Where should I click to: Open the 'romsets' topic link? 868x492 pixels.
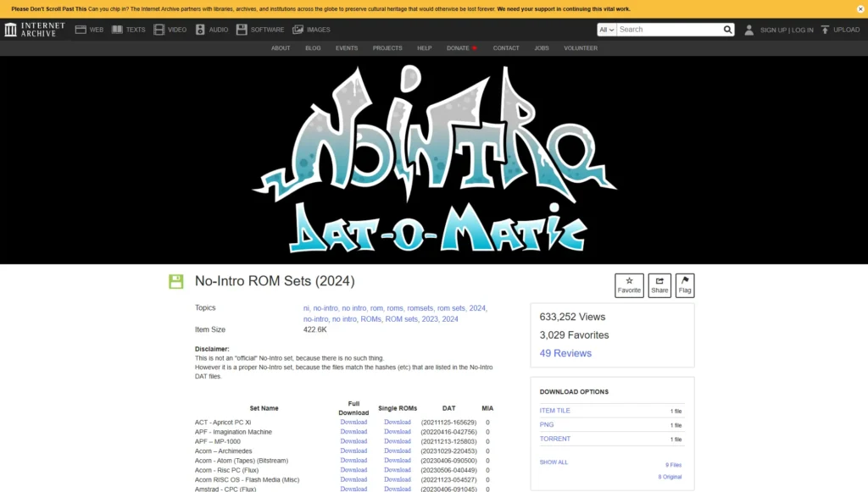[420, 308]
